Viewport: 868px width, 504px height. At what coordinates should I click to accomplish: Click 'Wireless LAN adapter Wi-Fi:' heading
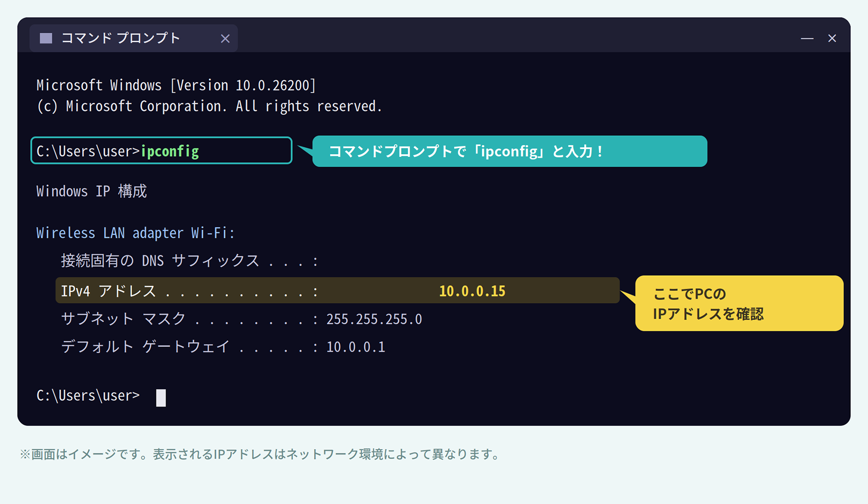[x=136, y=233]
